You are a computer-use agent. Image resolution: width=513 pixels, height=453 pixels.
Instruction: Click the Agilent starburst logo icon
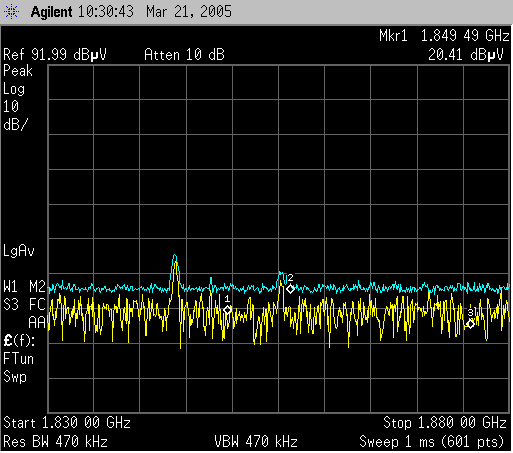12,12
